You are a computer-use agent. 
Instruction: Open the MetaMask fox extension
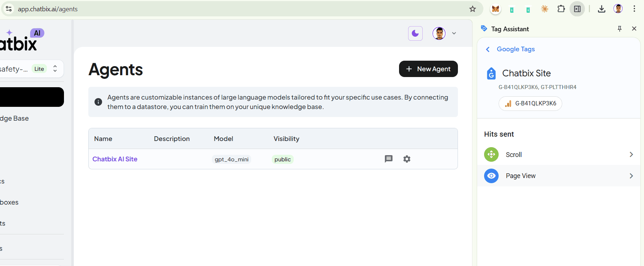coord(495,9)
